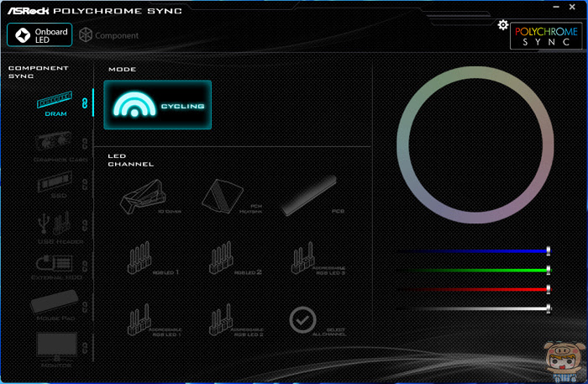Toggle the Graphics Card sync link
588x384 pixels.
85,143
